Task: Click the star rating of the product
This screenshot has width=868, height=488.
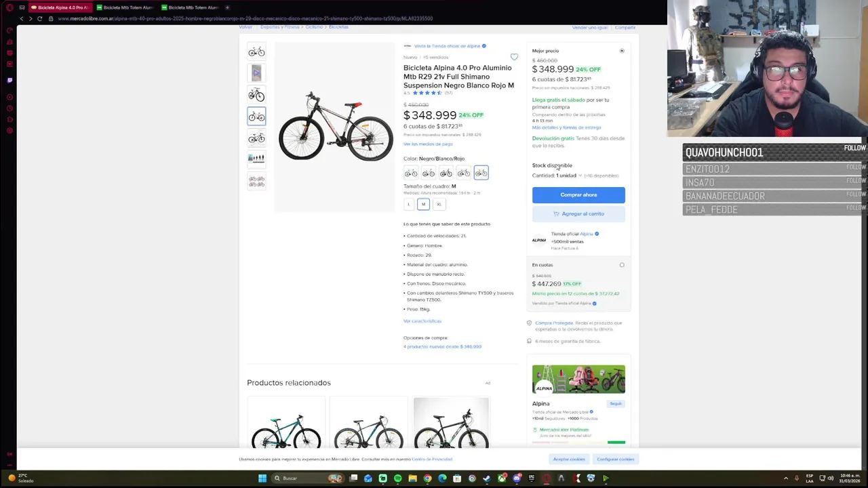Action: 427,93
